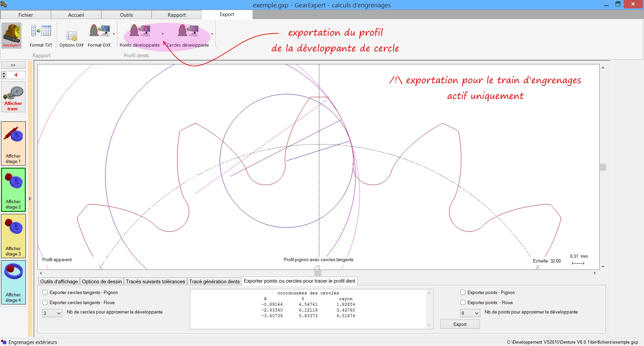This screenshot has height=346, width=644.
Task: Minimize the GearExpert window
Action: tap(606, 5)
